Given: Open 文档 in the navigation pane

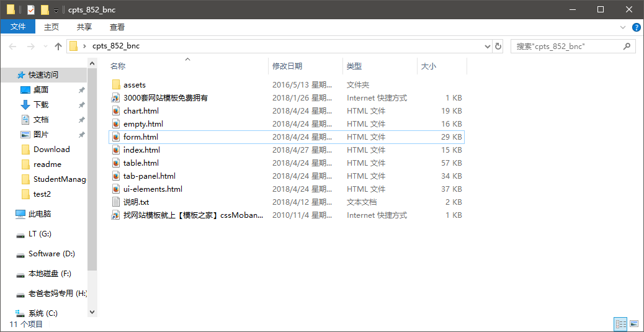Looking at the screenshot, I should 41,120.
